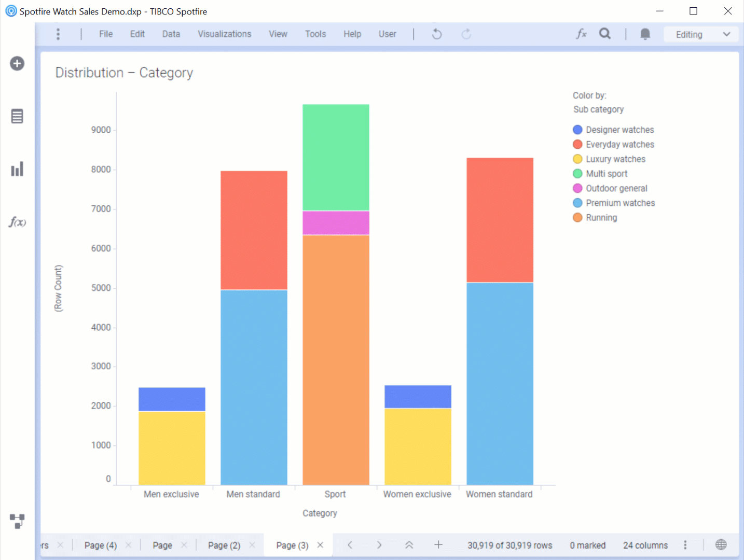The width and height of the screenshot is (744, 560).
Task: Open the Sub category color-by selector
Action: pyautogui.click(x=598, y=109)
